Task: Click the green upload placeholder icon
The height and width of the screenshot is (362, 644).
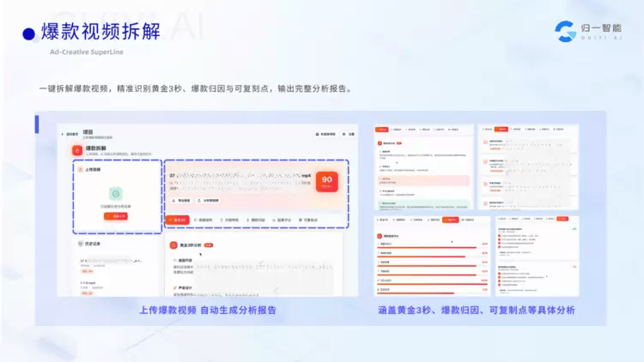Action: coord(115,195)
